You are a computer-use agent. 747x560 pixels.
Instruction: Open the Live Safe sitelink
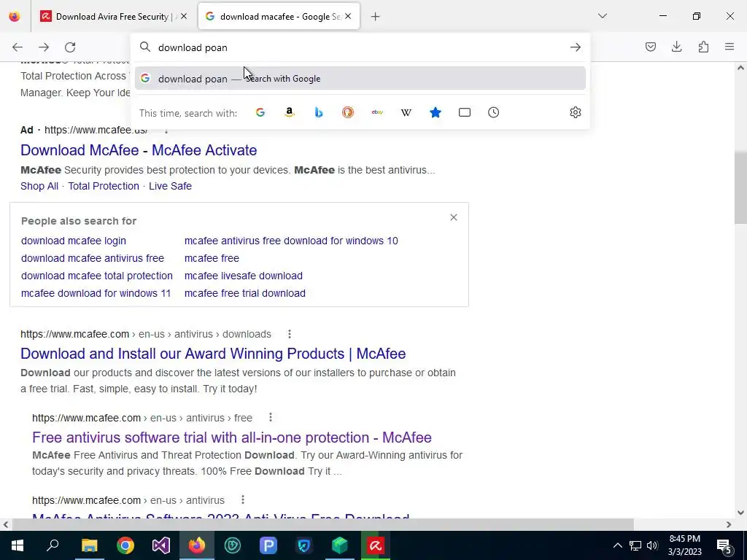pos(170,186)
